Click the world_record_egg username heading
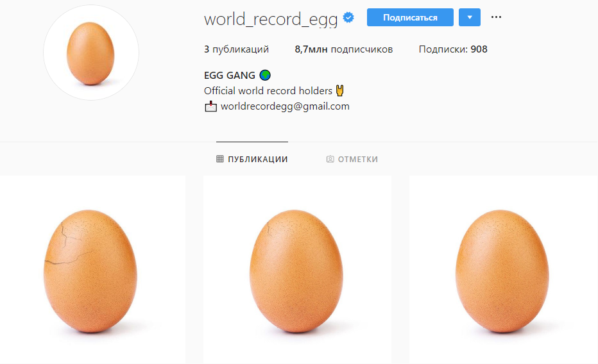This screenshot has height=364, width=598. (x=271, y=19)
